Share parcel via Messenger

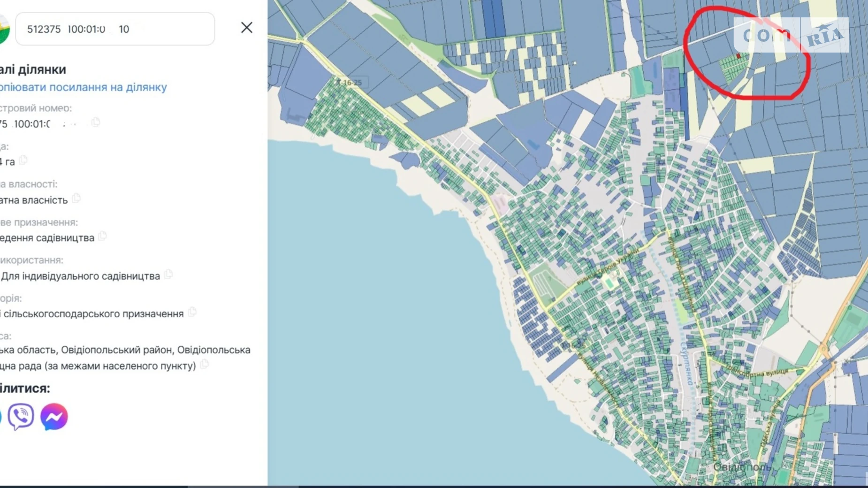click(x=54, y=416)
